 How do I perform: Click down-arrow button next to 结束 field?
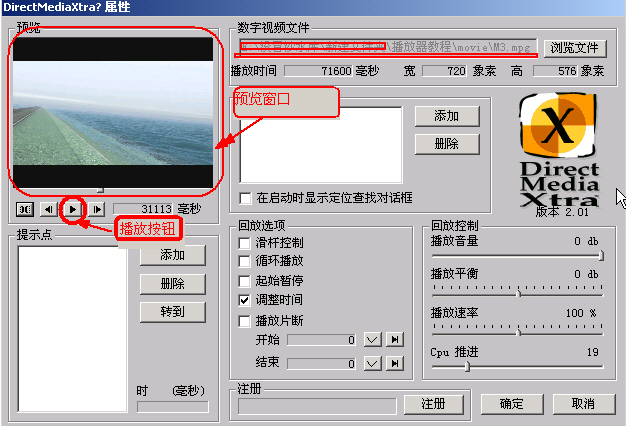372,363
